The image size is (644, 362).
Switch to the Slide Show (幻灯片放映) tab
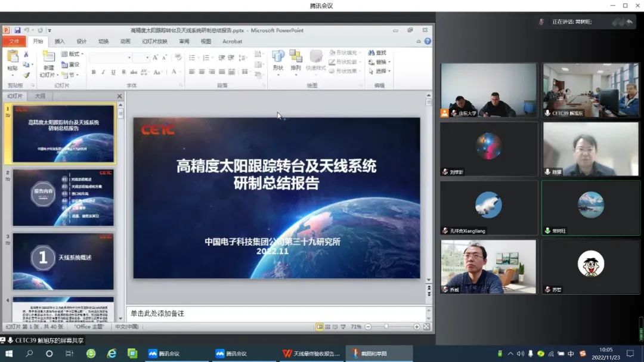(x=154, y=42)
